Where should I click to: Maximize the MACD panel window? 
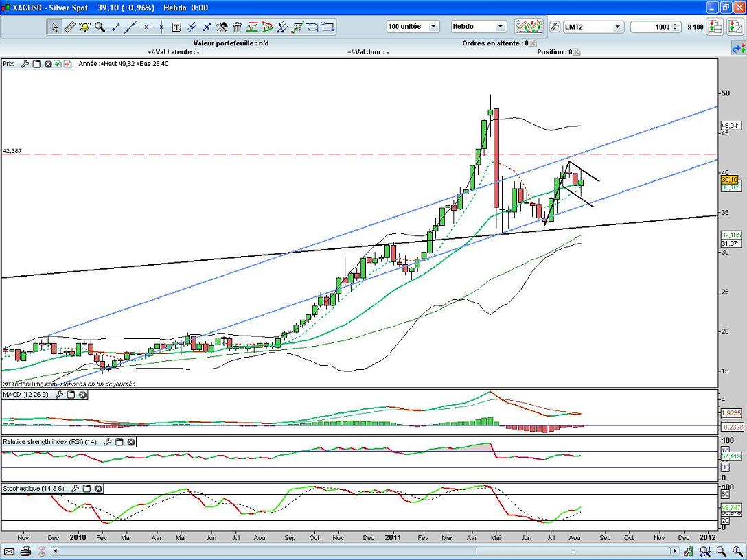click(x=71, y=395)
